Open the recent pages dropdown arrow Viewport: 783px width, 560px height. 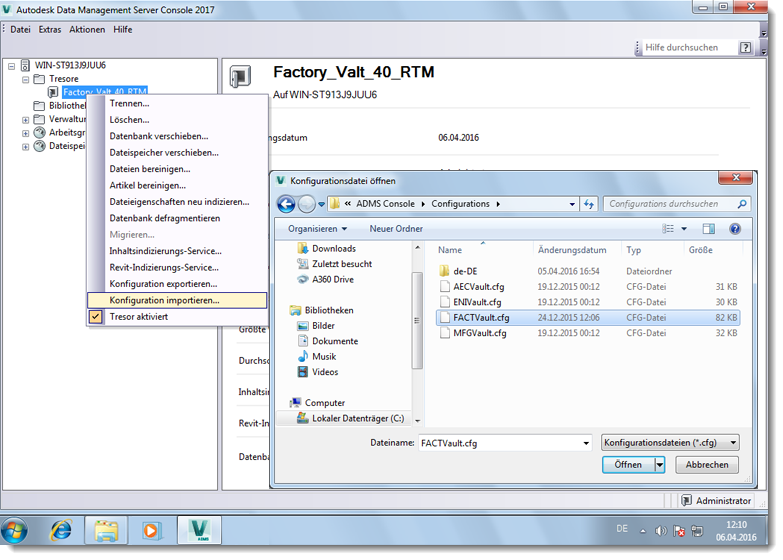pyautogui.click(x=321, y=204)
